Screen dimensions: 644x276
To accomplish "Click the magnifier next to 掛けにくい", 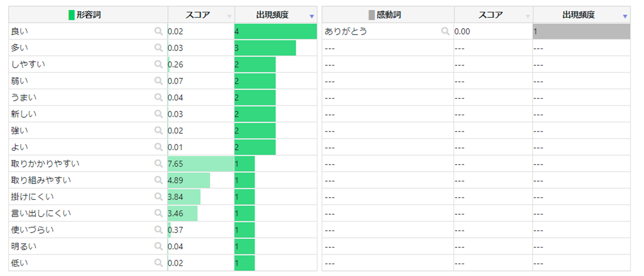I will tap(158, 197).
